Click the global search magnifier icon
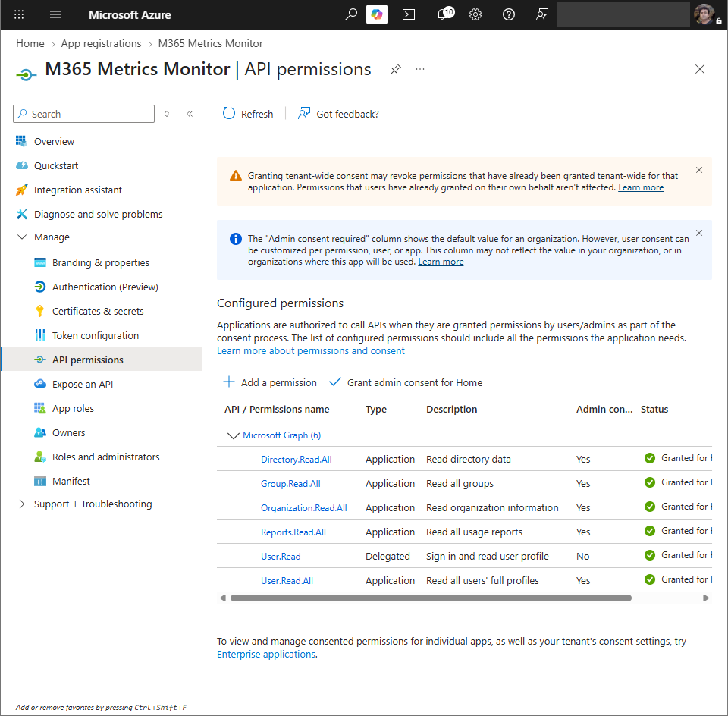728x716 pixels. point(351,14)
